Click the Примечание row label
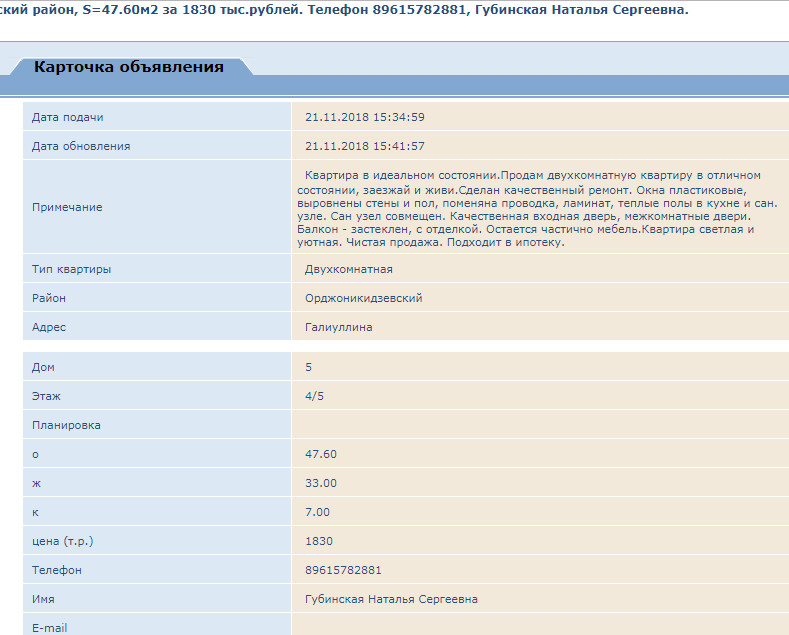The image size is (789, 635). 67,207
